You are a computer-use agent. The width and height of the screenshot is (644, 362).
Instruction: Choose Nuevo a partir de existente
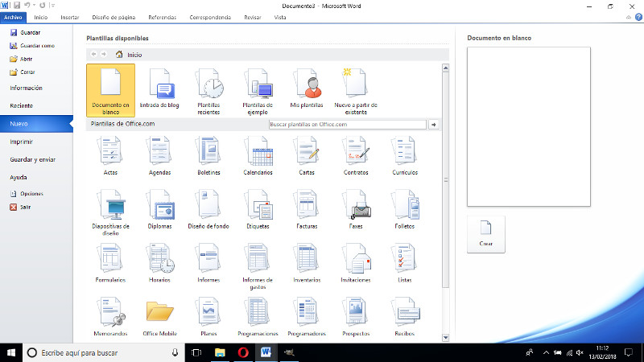pos(356,91)
